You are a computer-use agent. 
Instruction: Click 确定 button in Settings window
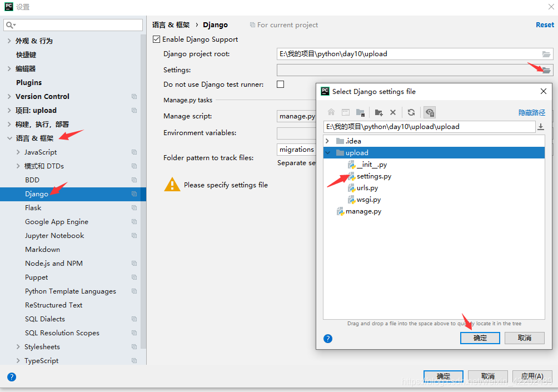(x=444, y=376)
